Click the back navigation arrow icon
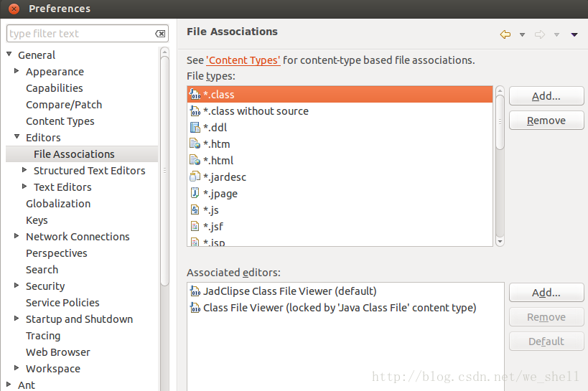Image resolution: width=588 pixels, height=391 pixels. pyautogui.click(x=505, y=34)
